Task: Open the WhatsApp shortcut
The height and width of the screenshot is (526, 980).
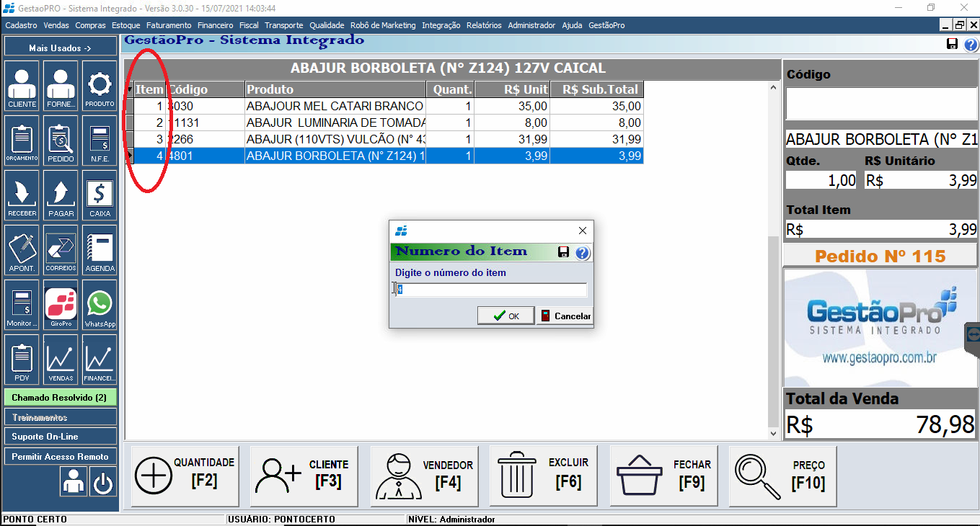Action: [x=100, y=304]
